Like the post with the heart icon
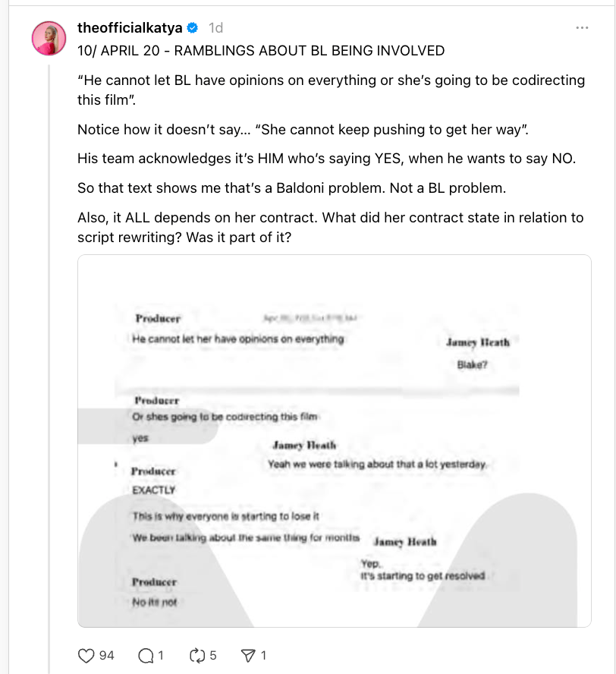Screen dimensions: 616x674 point(86,654)
